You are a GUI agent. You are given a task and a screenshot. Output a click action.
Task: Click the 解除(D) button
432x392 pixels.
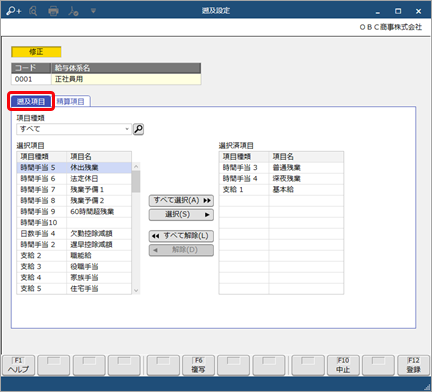(x=181, y=250)
